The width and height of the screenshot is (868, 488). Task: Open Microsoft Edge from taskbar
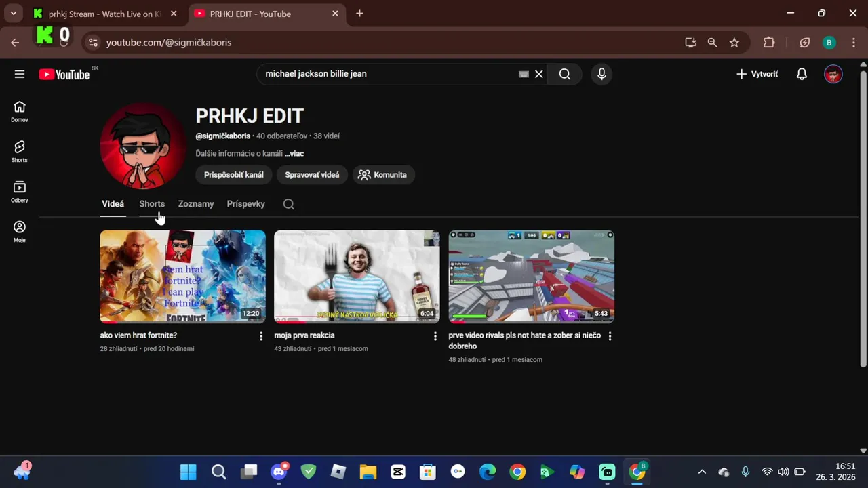[488, 472]
